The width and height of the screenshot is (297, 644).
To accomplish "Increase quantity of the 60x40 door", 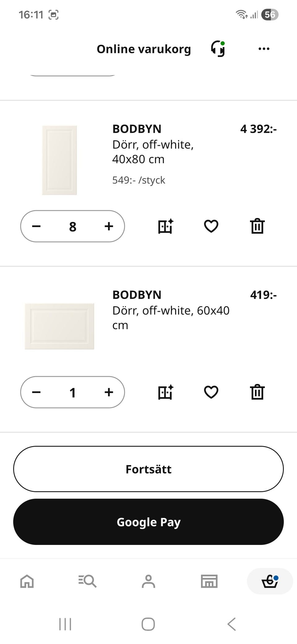I will pyautogui.click(x=109, y=392).
